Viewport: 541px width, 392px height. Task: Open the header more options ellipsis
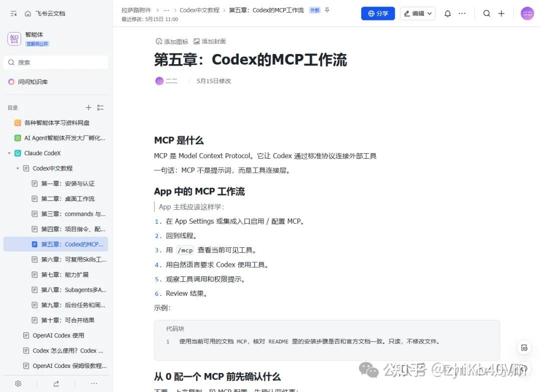point(462,14)
